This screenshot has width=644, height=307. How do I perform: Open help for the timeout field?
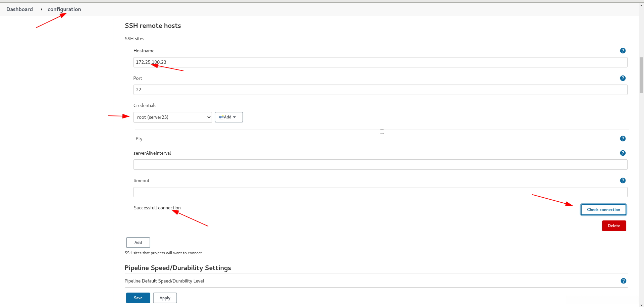[x=623, y=181]
